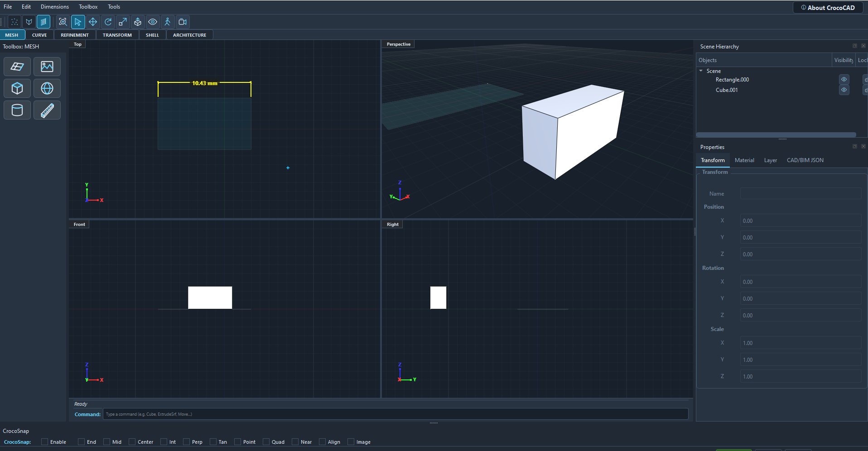Enable CrocoSnap checkbox

[44, 442]
